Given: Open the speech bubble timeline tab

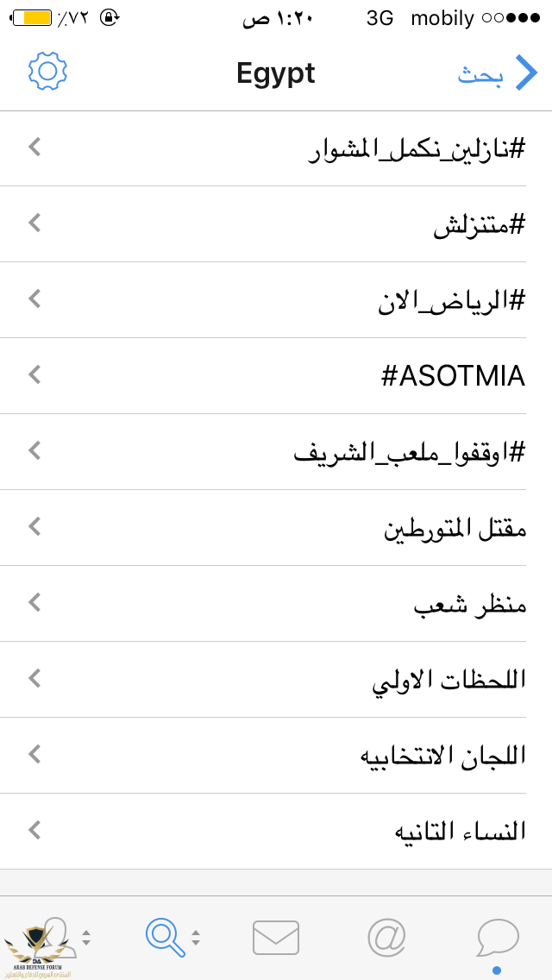Looking at the screenshot, I should pyautogui.click(x=498, y=939).
